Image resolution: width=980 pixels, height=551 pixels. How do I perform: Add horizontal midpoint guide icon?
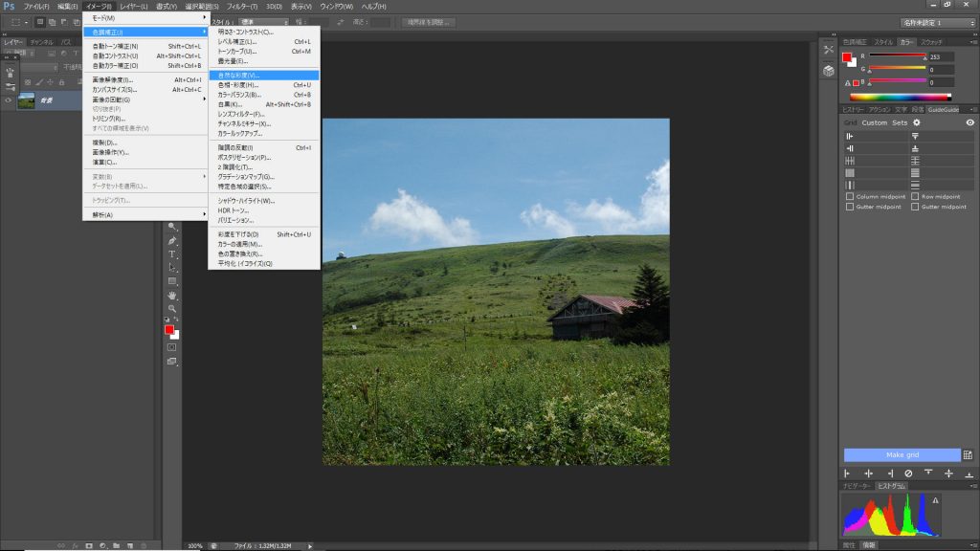point(948,474)
